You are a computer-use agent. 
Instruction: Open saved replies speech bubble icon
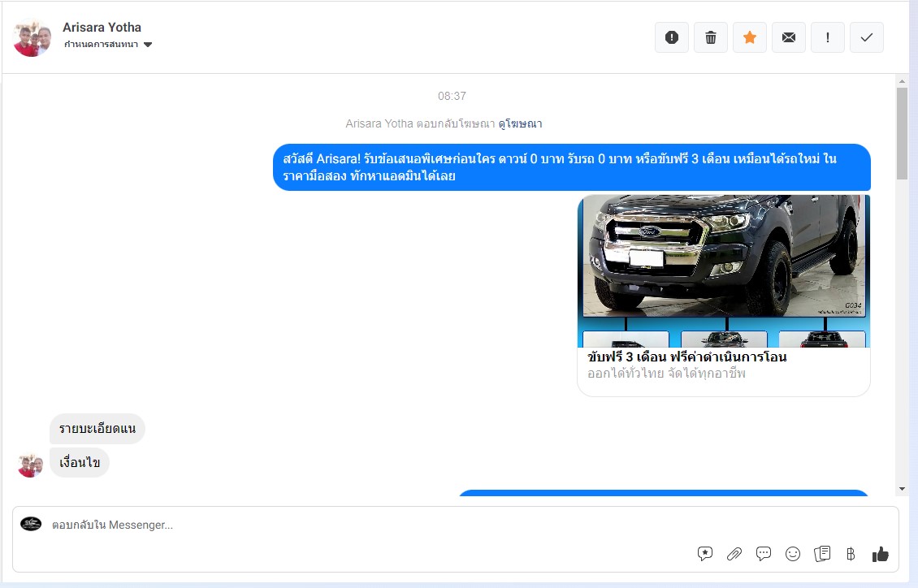(x=764, y=554)
